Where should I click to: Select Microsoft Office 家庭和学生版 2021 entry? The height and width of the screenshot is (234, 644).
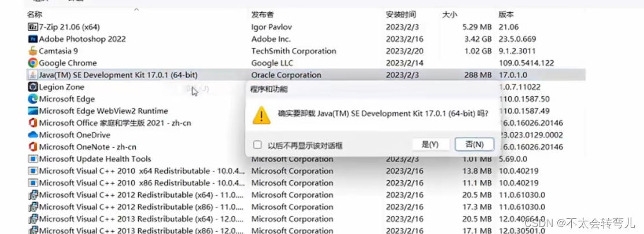(x=115, y=123)
